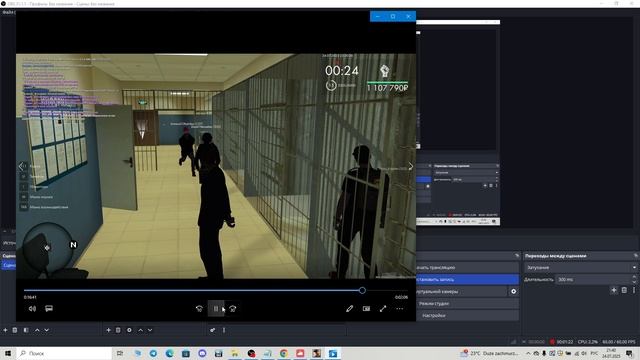Enter full screen in video player
Screen dimensions: 640x360
click(383, 309)
